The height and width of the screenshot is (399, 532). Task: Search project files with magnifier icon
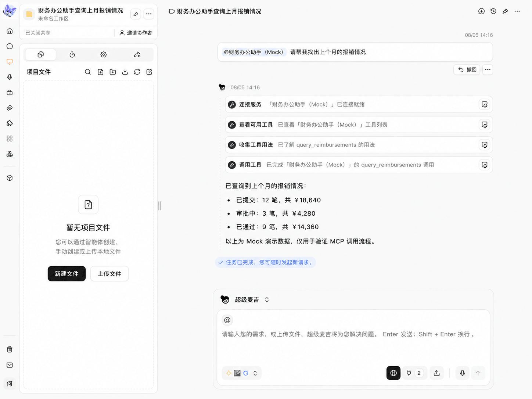[88, 72]
